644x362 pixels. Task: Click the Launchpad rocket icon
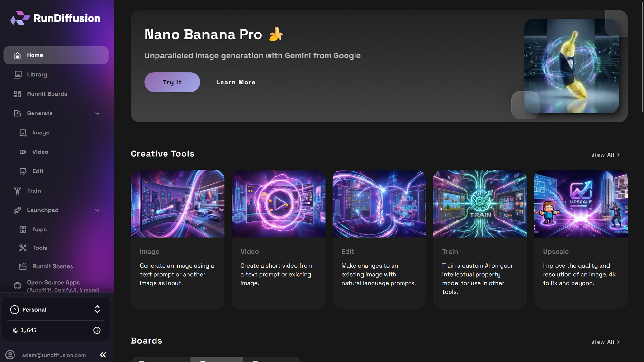click(x=18, y=210)
